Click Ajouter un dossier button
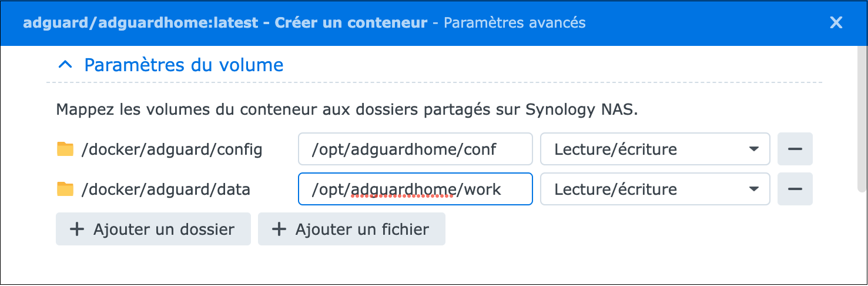 [x=153, y=229]
